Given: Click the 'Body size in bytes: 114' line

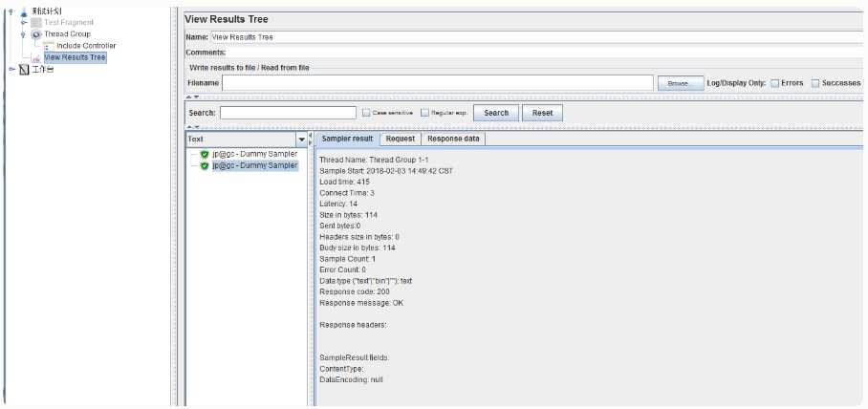Looking at the screenshot, I should [x=358, y=248].
